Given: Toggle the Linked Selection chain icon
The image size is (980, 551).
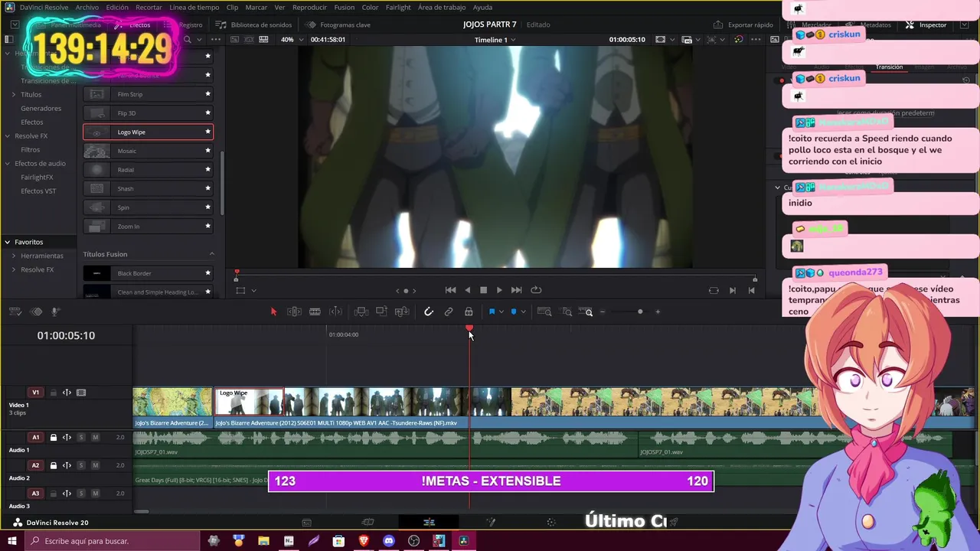Looking at the screenshot, I should [x=449, y=311].
